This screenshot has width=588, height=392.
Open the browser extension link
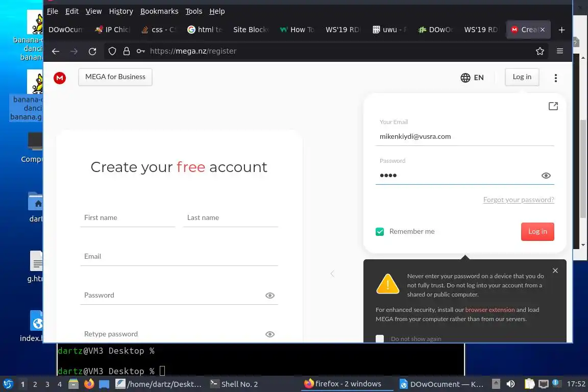point(490,310)
